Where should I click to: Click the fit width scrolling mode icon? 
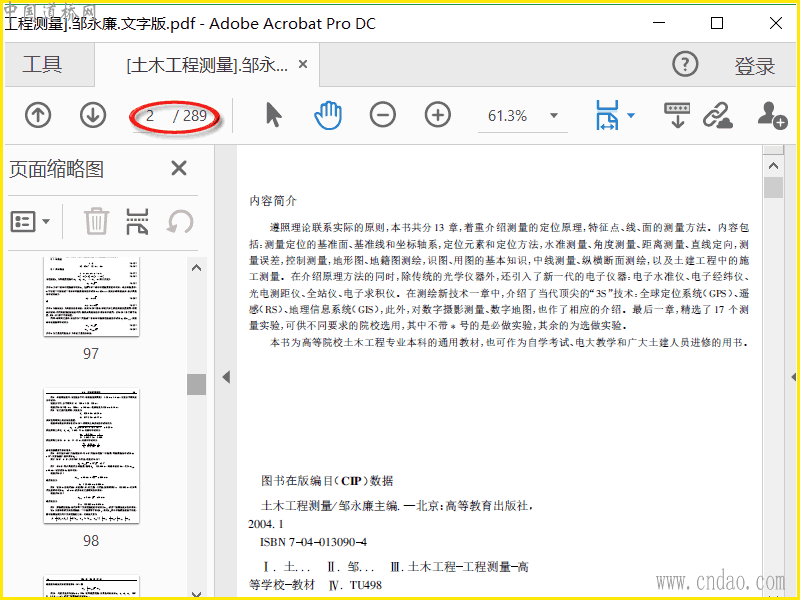(607, 115)
